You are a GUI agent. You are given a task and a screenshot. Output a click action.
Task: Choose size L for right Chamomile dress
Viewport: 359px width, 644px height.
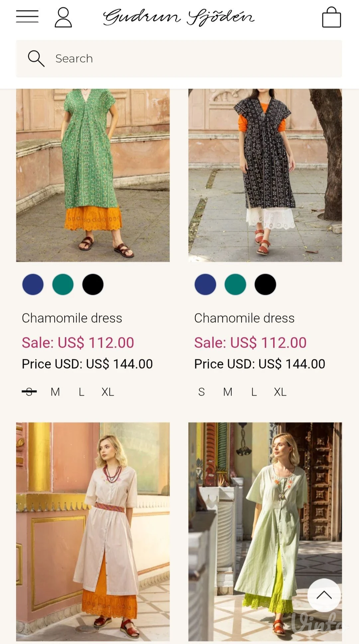coord(254,392)
